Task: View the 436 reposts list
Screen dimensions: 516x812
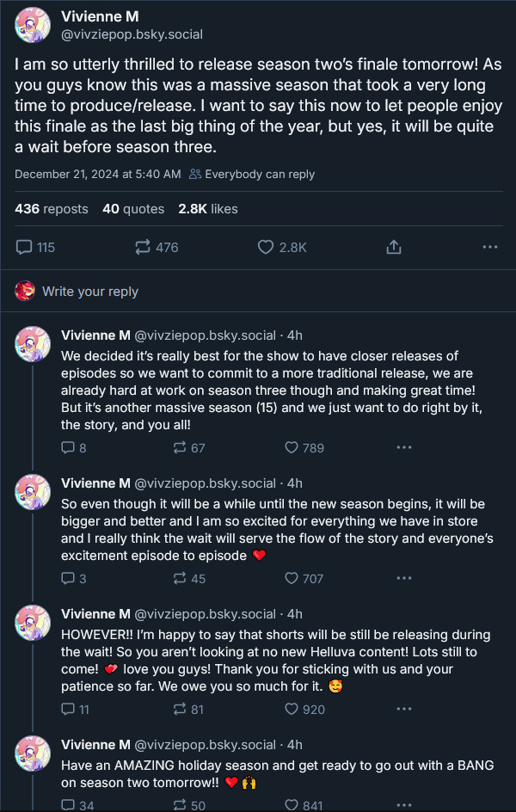Action: pos(52,209)
